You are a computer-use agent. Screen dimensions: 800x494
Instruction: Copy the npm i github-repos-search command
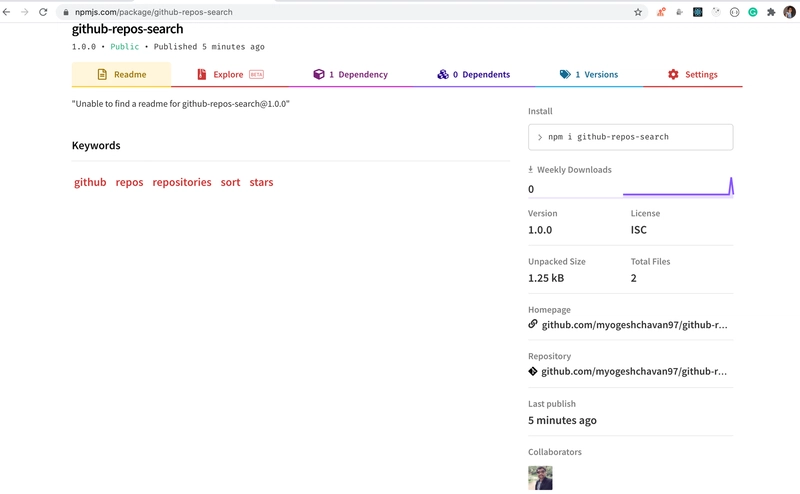pos(631,137)
